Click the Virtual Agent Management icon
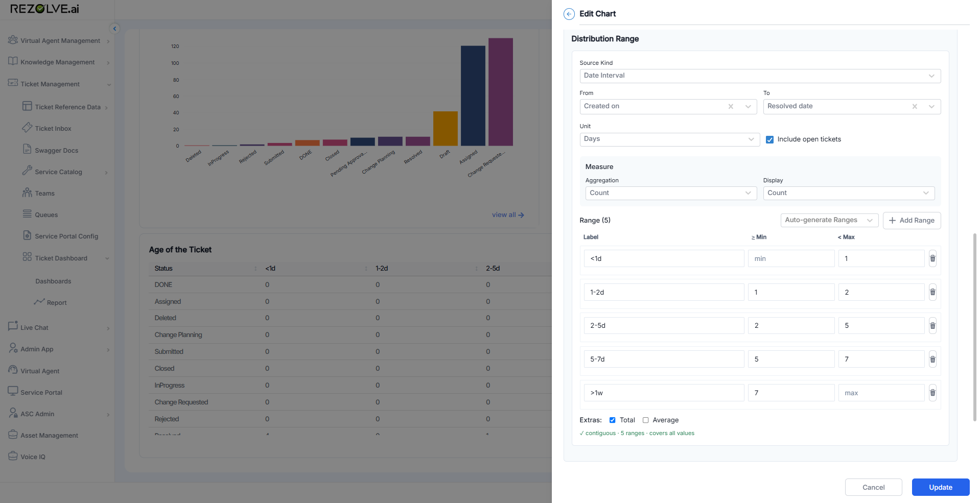The height and width of the screenshot is (503, 980). 13,40
